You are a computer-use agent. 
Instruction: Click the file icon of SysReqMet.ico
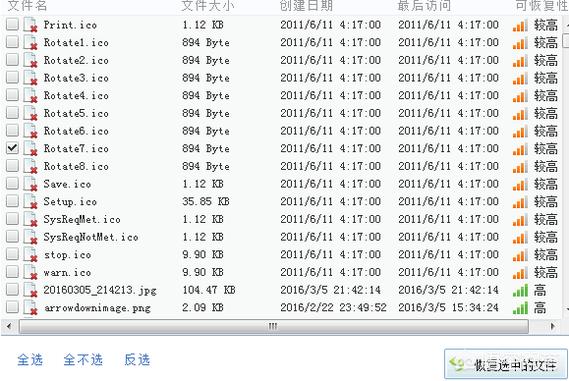30,219
